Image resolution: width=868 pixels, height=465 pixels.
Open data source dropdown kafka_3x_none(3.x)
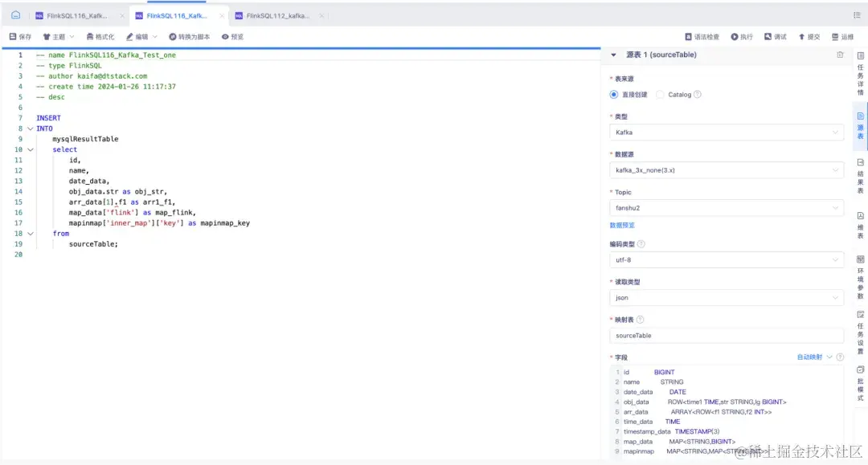click(727, 170)
